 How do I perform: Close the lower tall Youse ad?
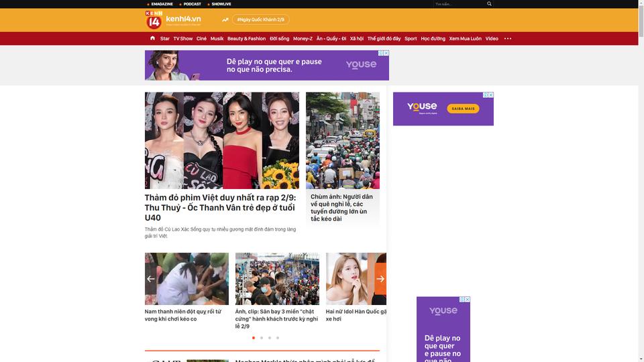[468, 300]
